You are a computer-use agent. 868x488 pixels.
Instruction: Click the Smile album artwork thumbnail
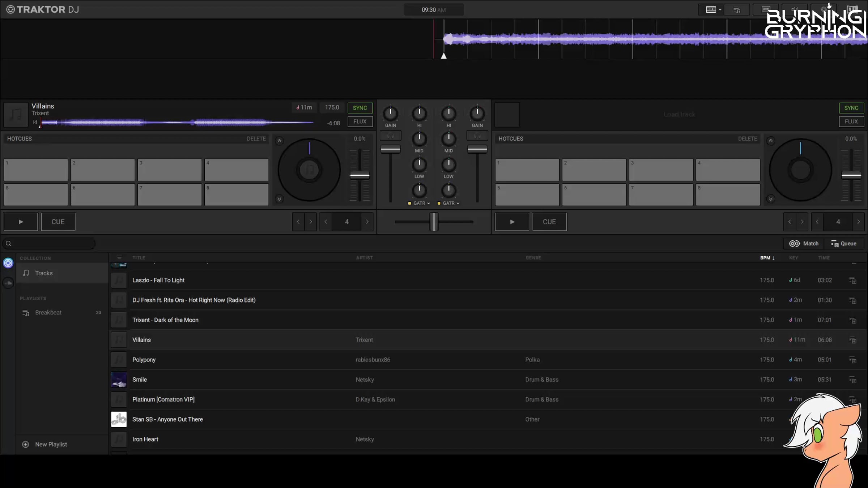pos(119,380)
